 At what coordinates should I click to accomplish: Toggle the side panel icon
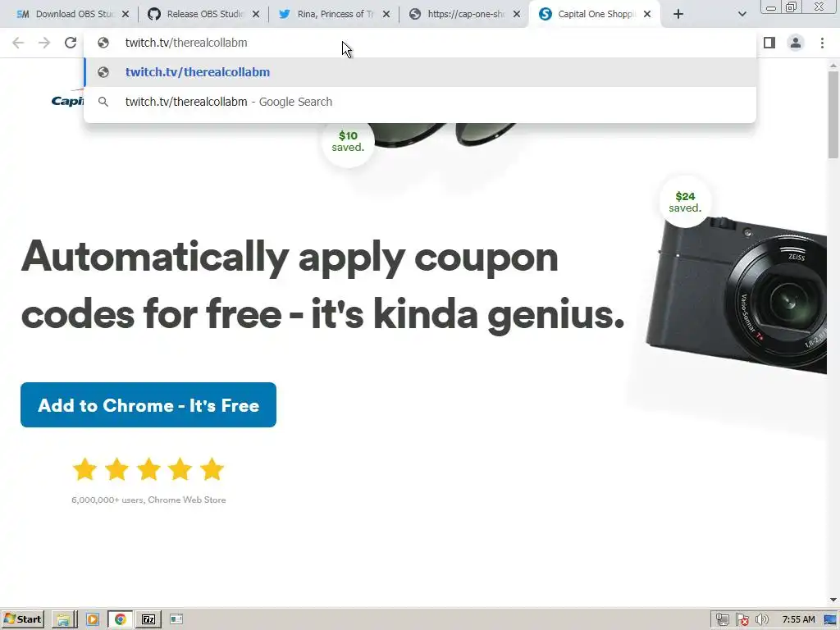(769, 43)
